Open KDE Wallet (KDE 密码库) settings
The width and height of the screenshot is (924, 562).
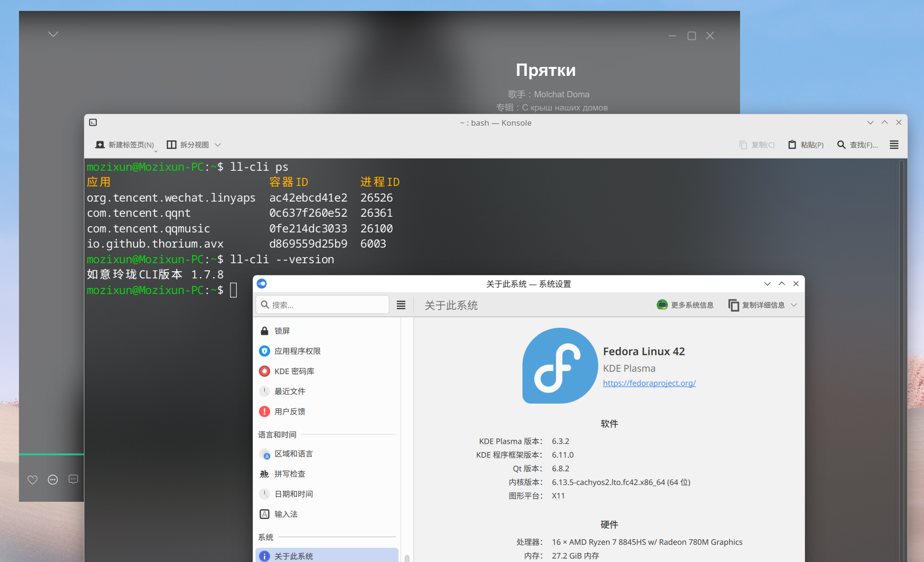327,371
